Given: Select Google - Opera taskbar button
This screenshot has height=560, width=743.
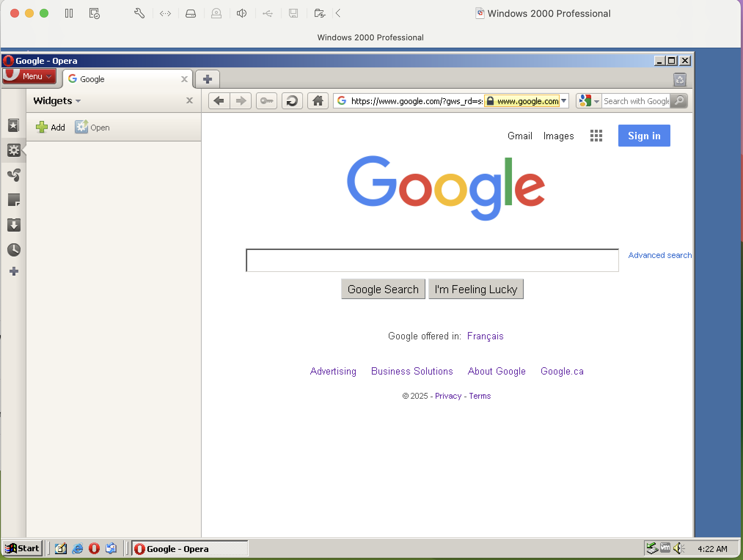Looking at the screenshot, I should 190,548.
